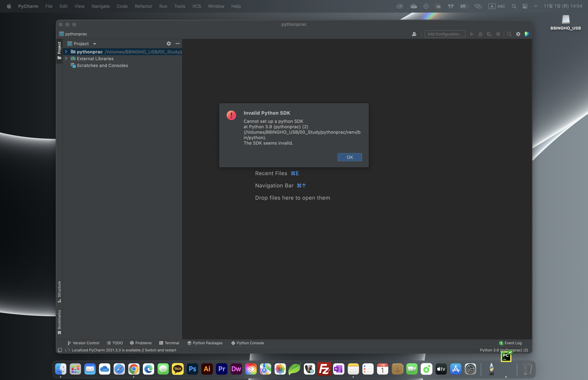
Task: Click pythonprac breadcrumb in navigation bar
Action: click(x=73, y=34)
